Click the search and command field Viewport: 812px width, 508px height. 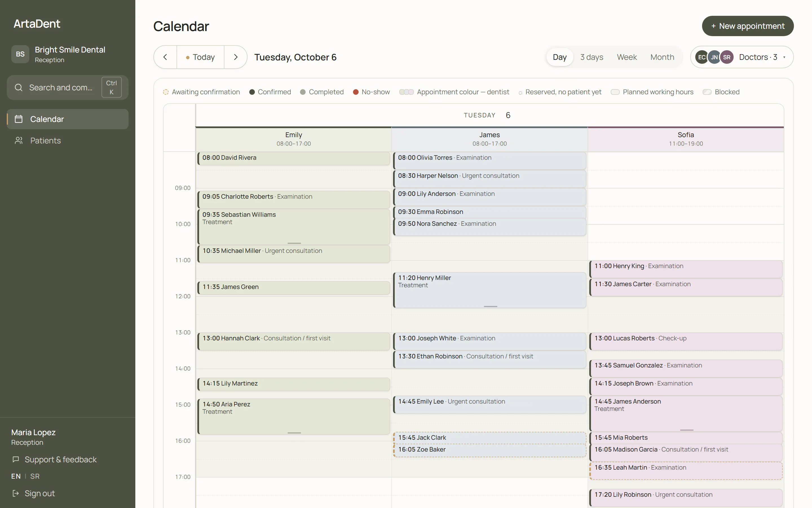pyautogui.click(x=68, y=88)
